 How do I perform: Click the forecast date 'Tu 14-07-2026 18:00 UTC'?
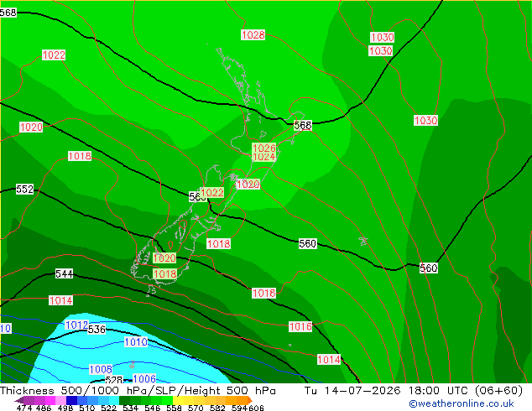pyautogui.click(x=386, y=391)
